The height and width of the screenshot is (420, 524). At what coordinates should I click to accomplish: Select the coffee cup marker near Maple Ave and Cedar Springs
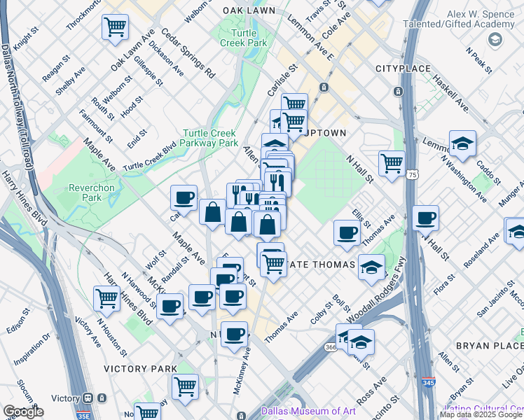pyautogui.click(x=184, y=198)
